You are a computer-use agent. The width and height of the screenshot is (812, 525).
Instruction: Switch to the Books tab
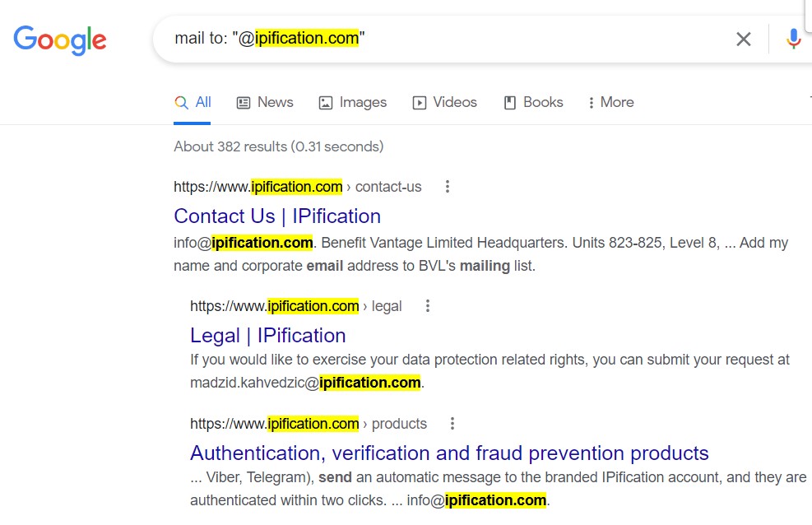[533, 103]
